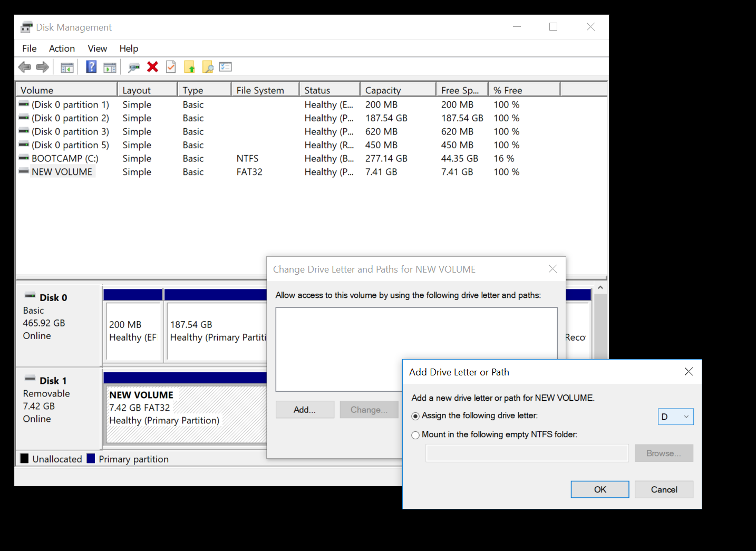Click the Add... button
The image size is (756, 551).
pos(305,410)
